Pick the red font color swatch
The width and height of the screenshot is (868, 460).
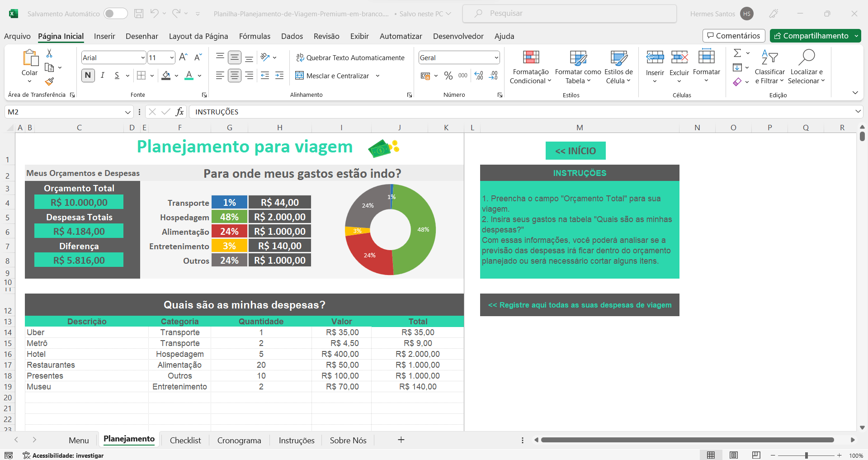(189, 79)
